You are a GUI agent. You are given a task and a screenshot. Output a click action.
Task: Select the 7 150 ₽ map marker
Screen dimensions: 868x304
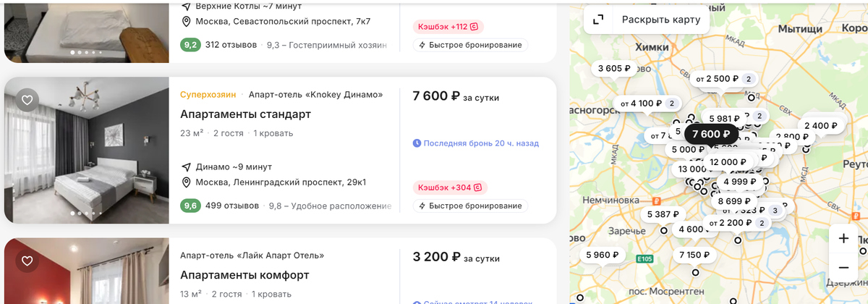[695, 255]
